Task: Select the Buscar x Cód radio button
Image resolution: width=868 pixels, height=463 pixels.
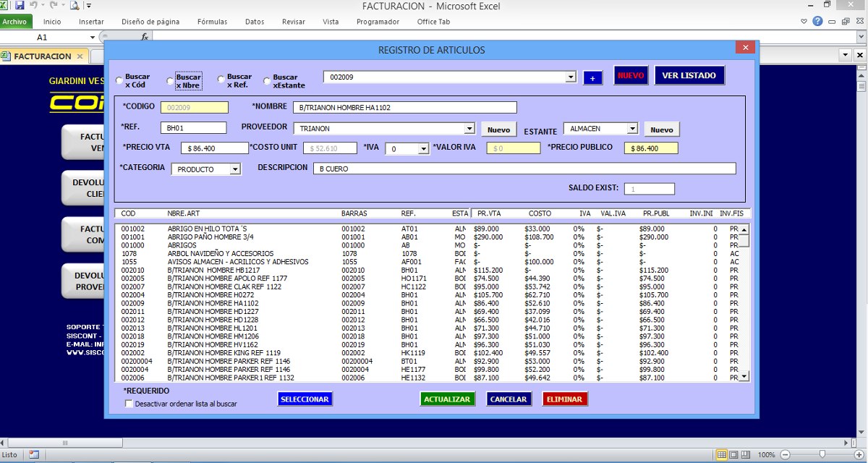Action: click(120, 81)
